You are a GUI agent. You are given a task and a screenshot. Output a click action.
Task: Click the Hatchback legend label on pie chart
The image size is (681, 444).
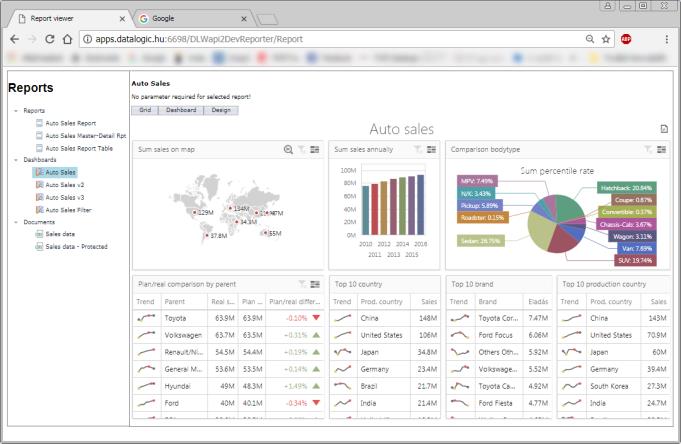click(x=627, y=187)
